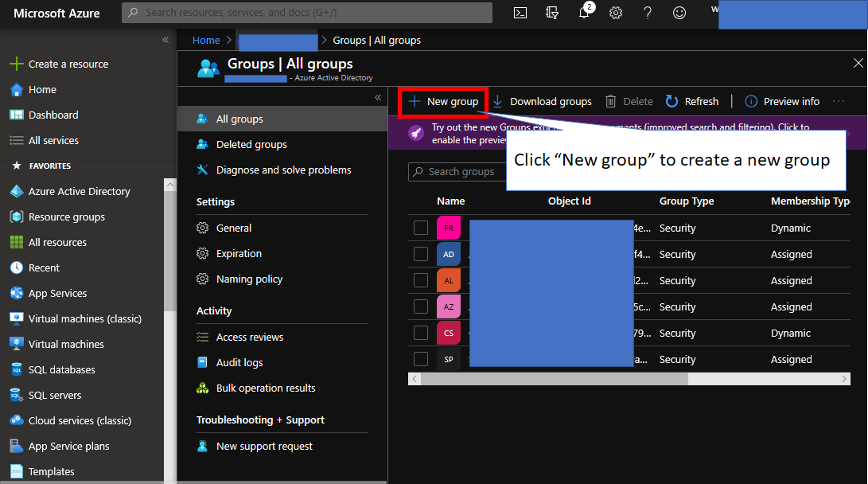This screenshot has width=868, height=484.
Task: Click the favorites scrollbar up arrow
Action: 170,185
